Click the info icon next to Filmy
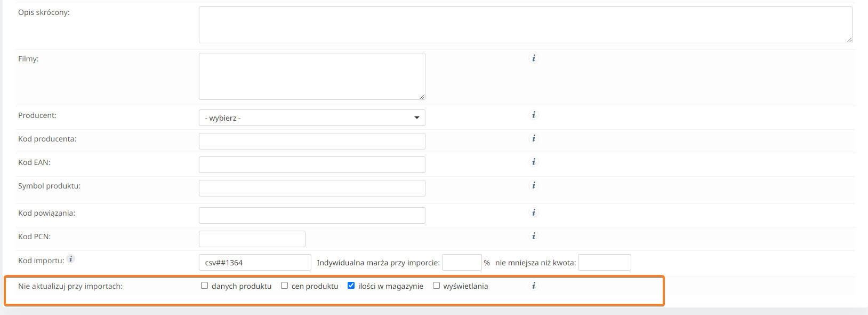The image size is (868, 315). point(533,58)
